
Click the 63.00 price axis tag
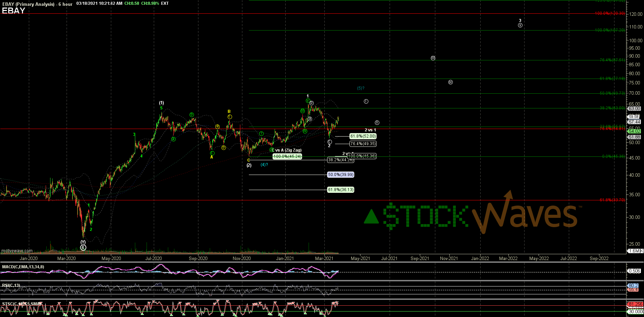point(634,108)
